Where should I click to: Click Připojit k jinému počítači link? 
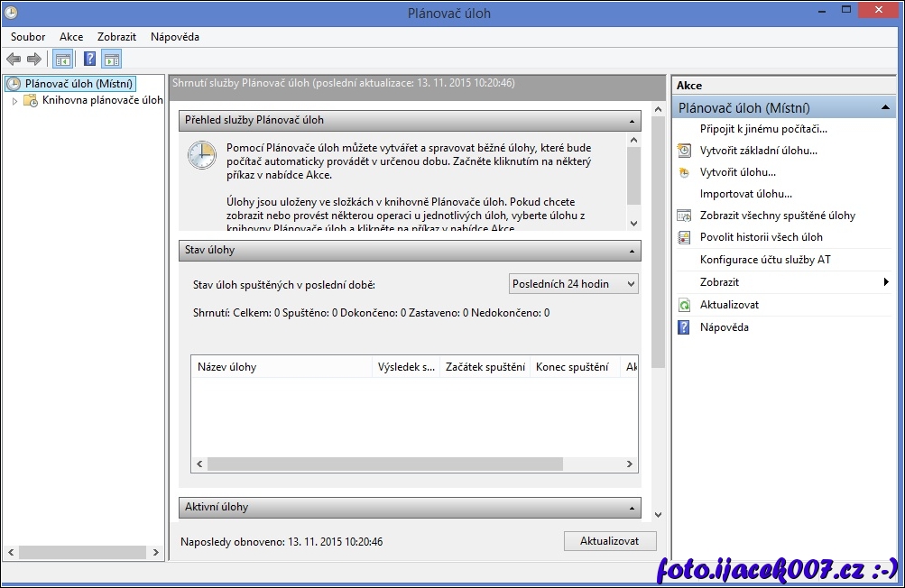point(762,129)
